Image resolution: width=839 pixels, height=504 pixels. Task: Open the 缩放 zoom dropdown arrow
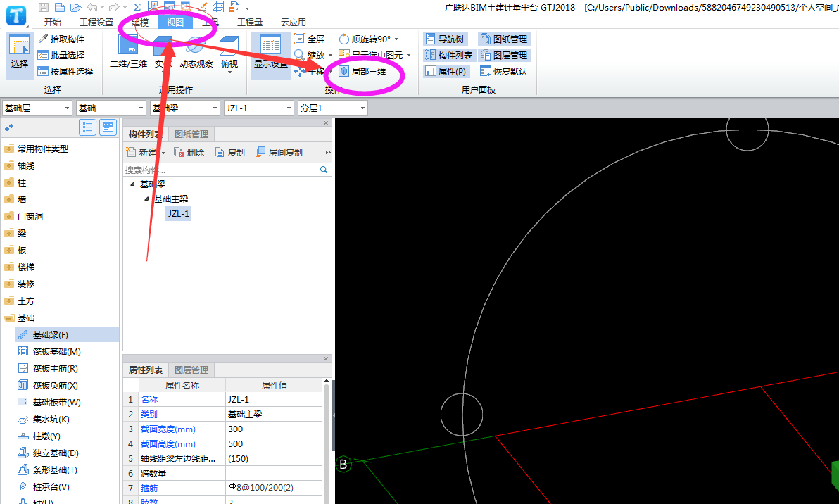330,55
